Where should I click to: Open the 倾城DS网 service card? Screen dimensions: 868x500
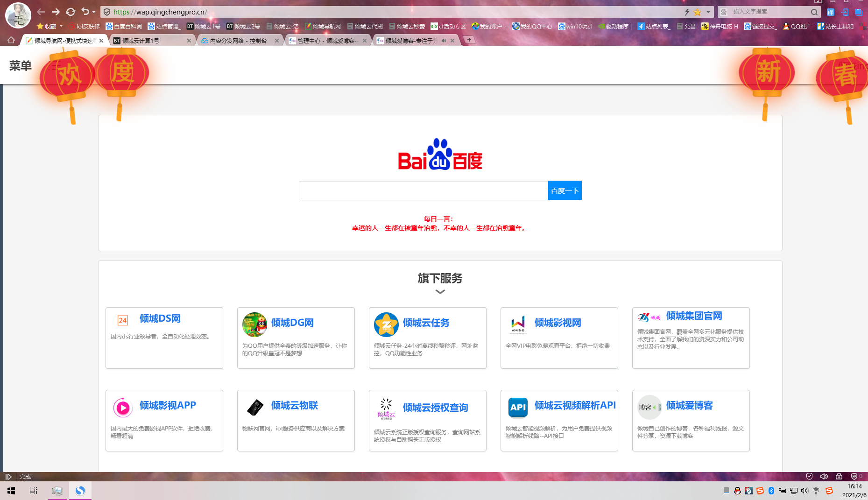(x=164, y=338)
